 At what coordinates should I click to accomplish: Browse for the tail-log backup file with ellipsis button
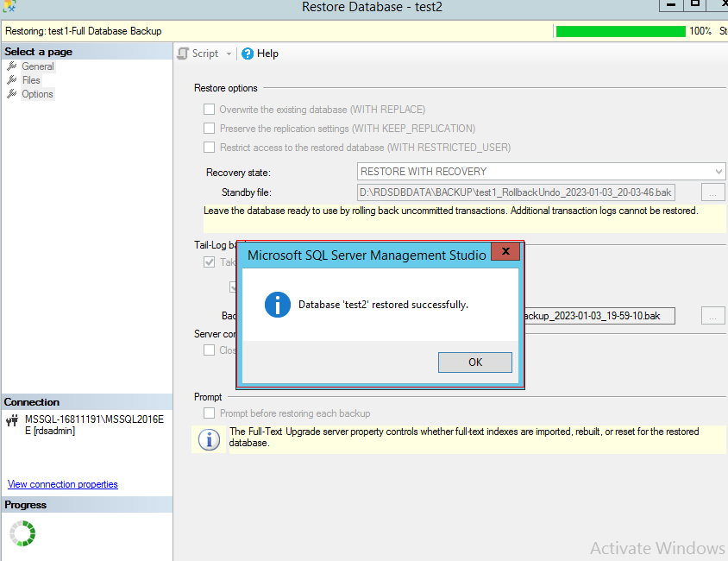point(712,316)
